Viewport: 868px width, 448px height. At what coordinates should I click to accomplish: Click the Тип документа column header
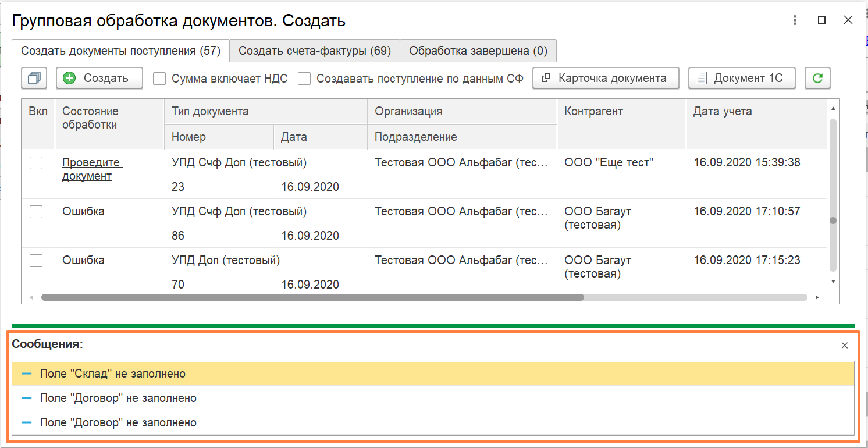tap(266, 111)
